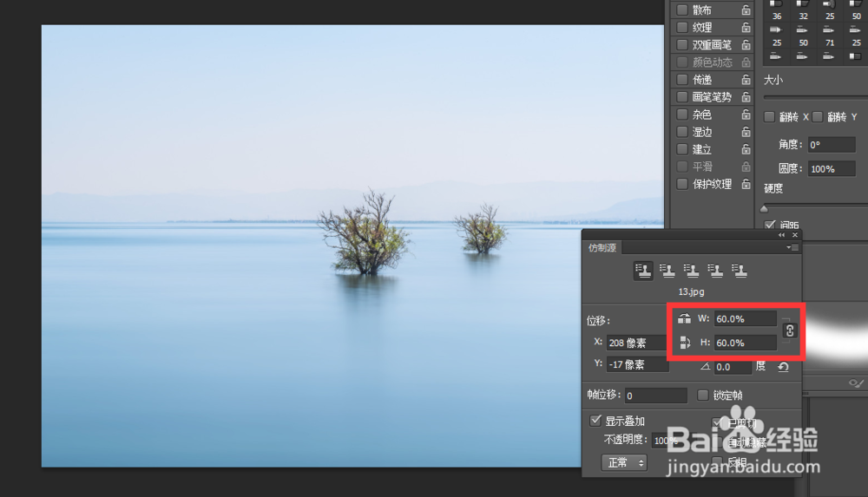
Task: Pick the brush preset labeled 71
Action: pos(829,36)
